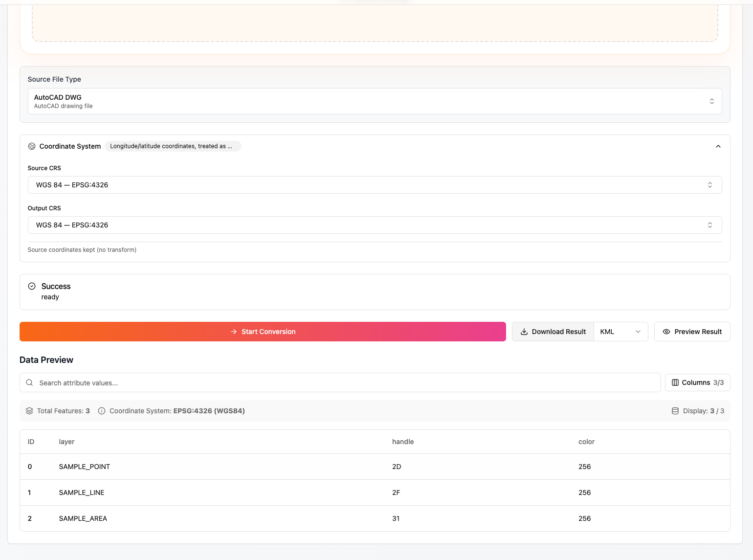Click the handle value 2F
The width and height of the screenshot is (753, 560).
pyautogui.click(x=396, y=493)
